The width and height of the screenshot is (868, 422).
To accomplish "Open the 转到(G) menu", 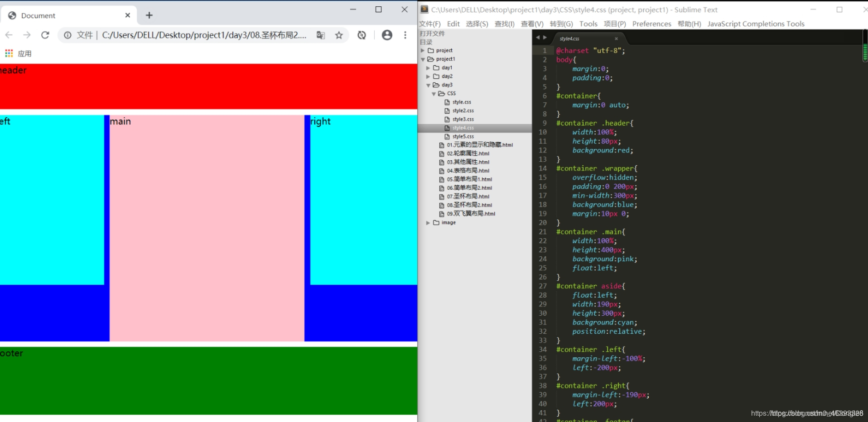I will (x=561, y=24).
